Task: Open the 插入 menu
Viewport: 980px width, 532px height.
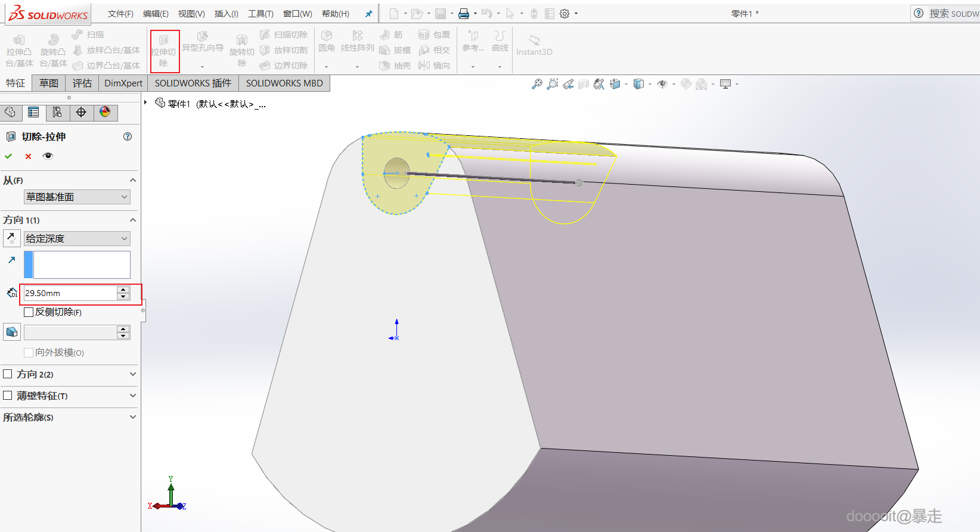Action: point(226,14)
